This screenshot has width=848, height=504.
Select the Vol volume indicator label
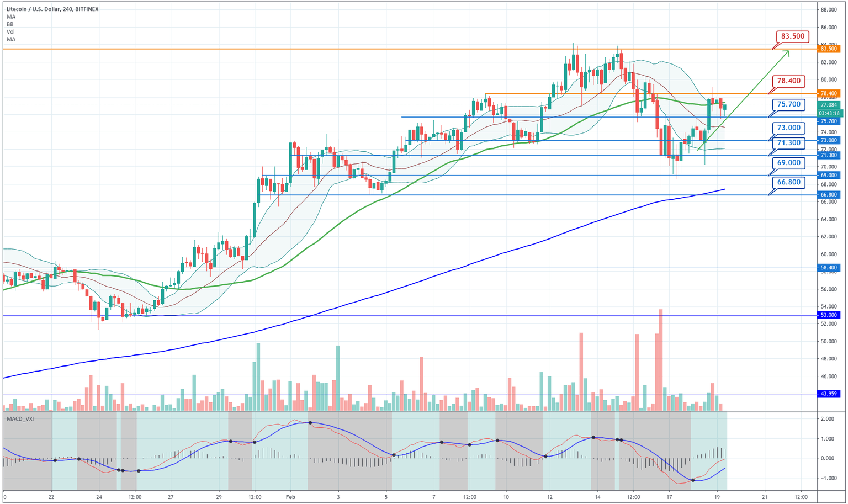11,31
